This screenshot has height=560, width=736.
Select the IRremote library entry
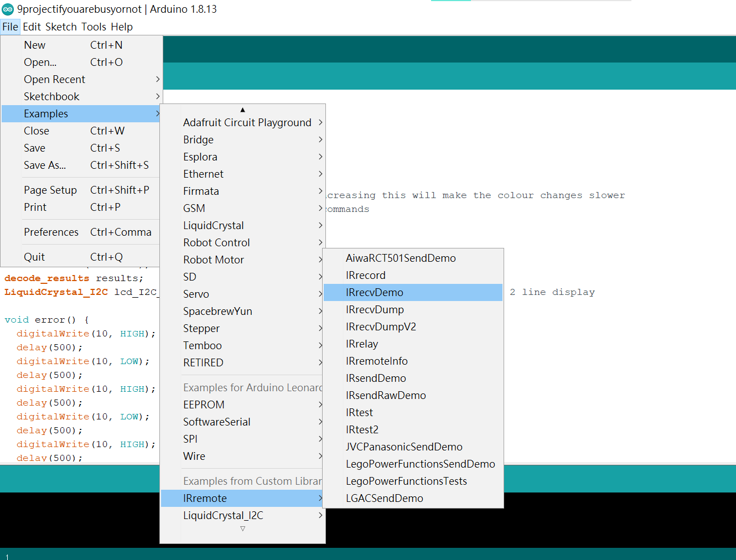click(242, 498)
